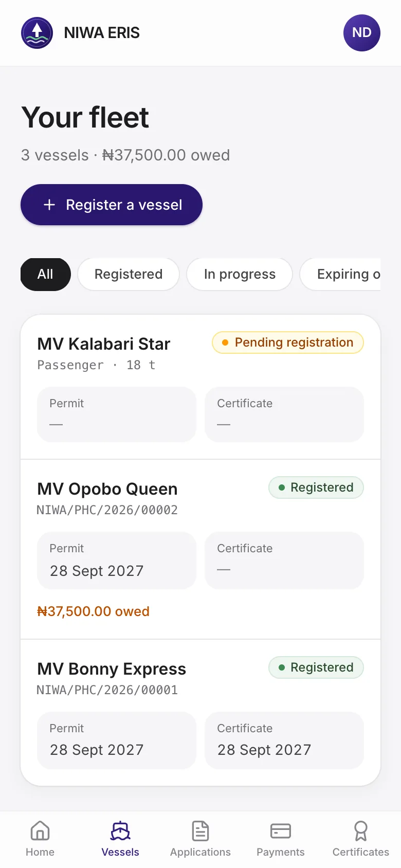Filter by In progress chip
The image size is (401, 868).
coord(240,274)
